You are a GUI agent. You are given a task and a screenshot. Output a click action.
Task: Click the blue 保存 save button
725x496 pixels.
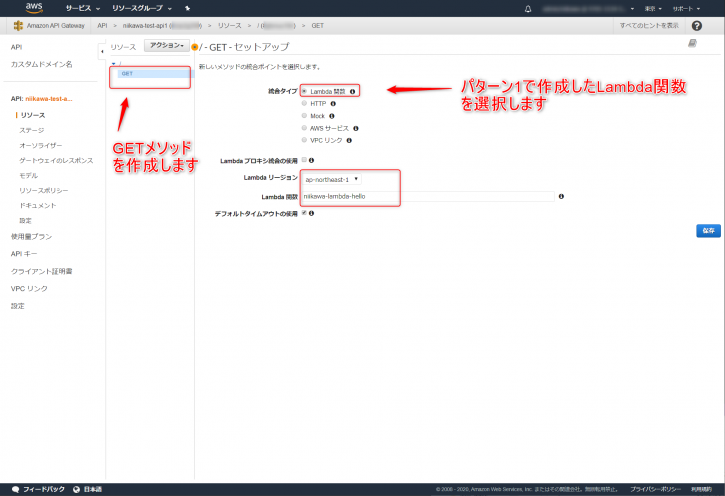point(708,231)
